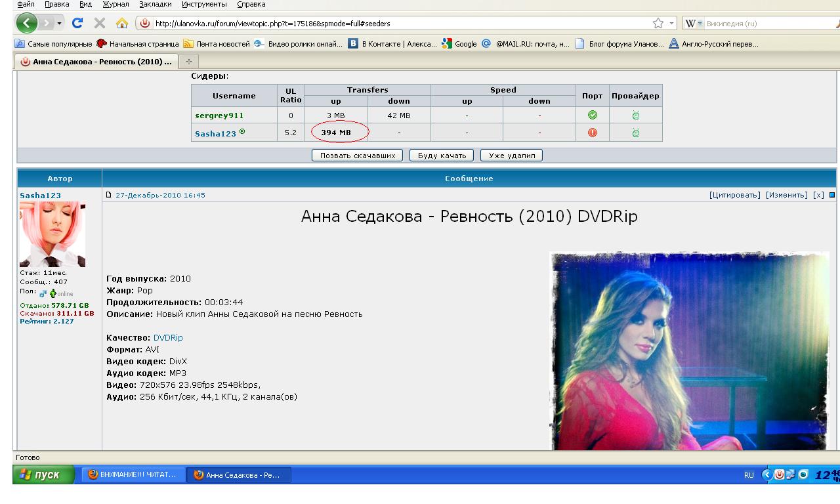Click the [Цитировать] link
The height and width of the screenshot is (504, 840).
(734, 195)
